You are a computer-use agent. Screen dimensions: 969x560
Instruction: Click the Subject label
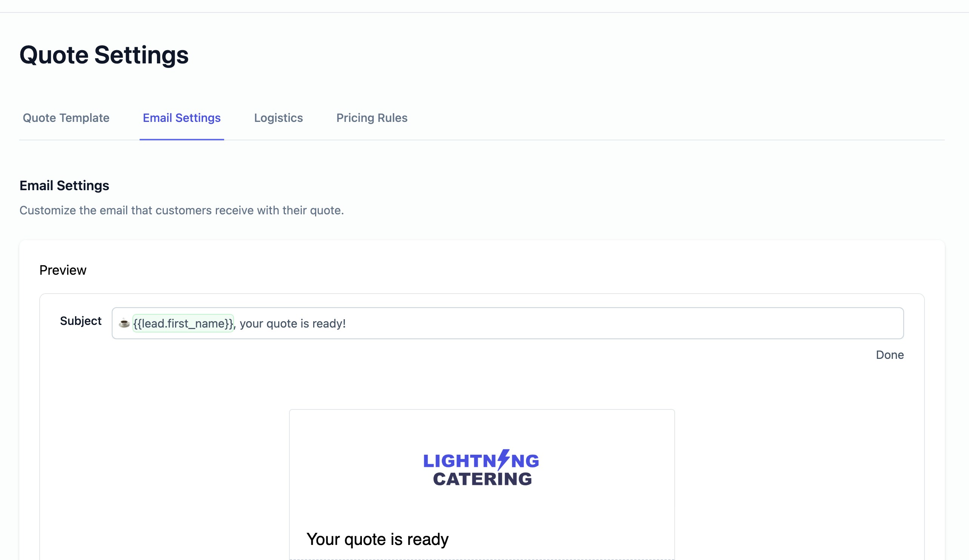(x=80, y=321)
